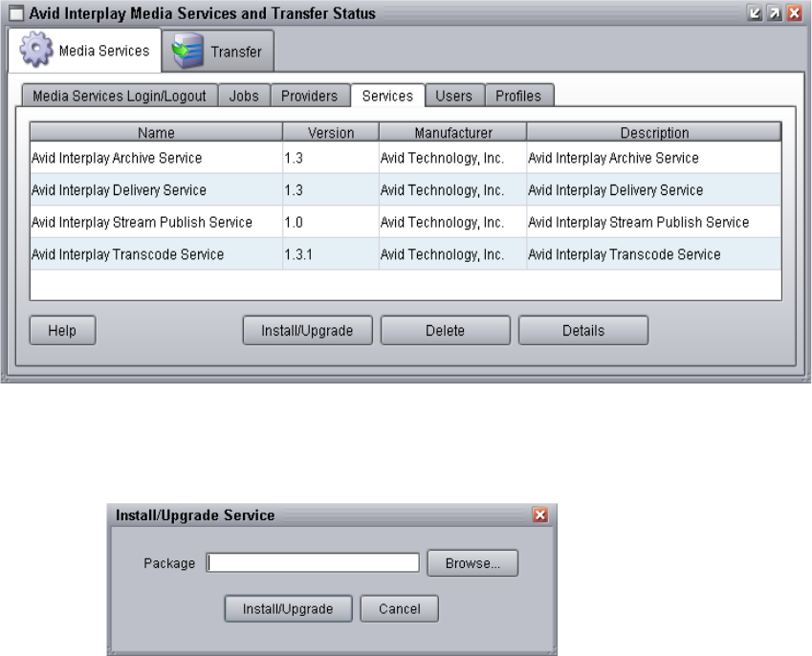812x656 pixels.
Task: Click the Delete button
Action: coord(446,330)
